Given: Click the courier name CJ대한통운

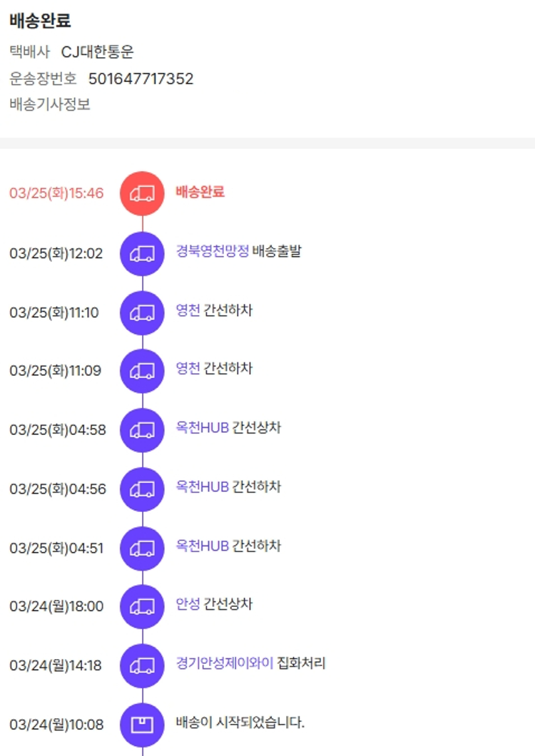Looking at the screenshot, I should click(x=98, y=52).
